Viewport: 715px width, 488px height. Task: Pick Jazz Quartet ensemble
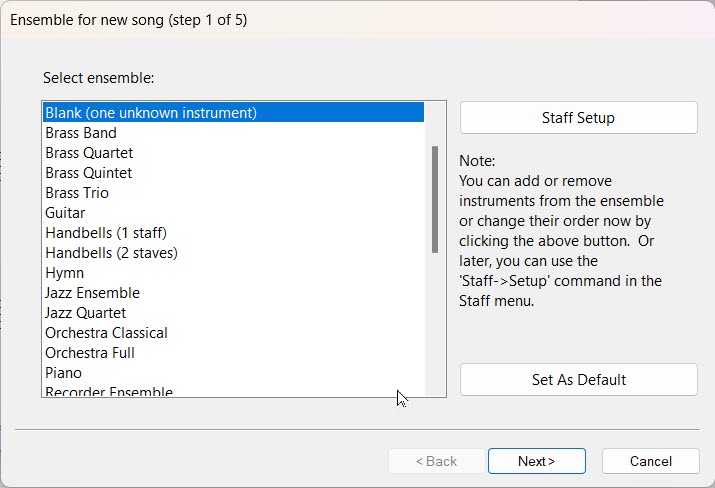88,313
